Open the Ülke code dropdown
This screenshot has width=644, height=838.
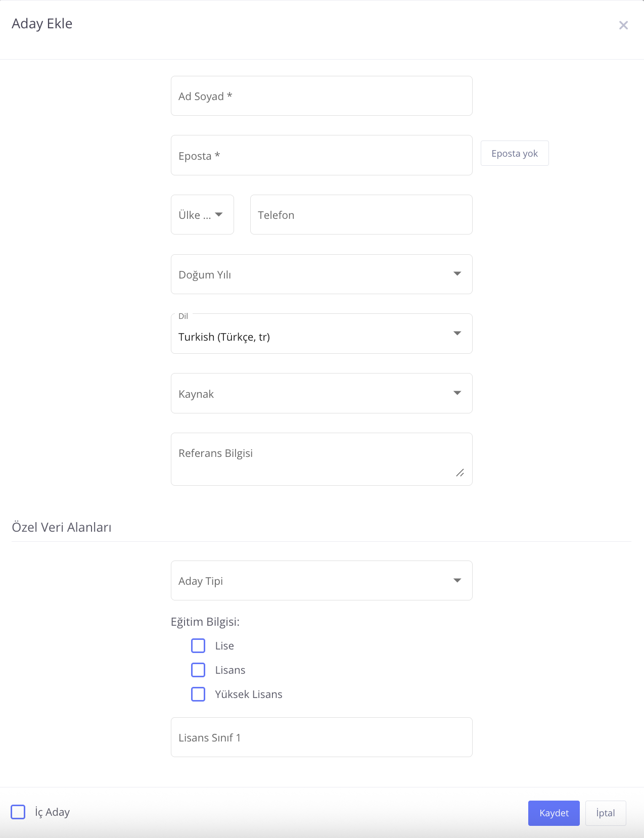click(202, 215)
